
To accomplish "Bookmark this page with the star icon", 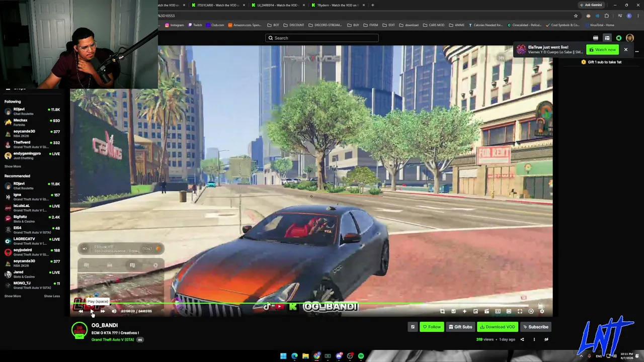I will (x=576, y=16).
